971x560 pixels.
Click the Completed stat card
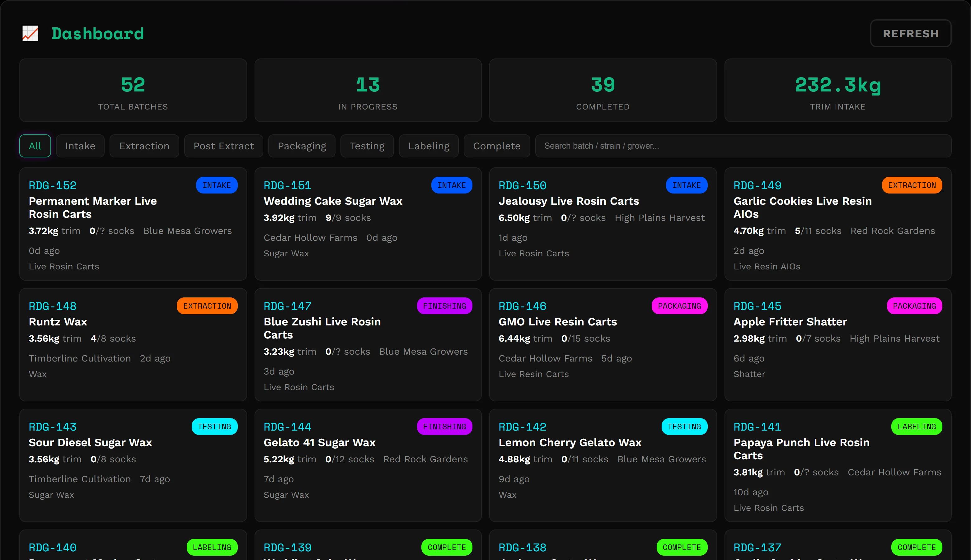(x=603, y=91)
